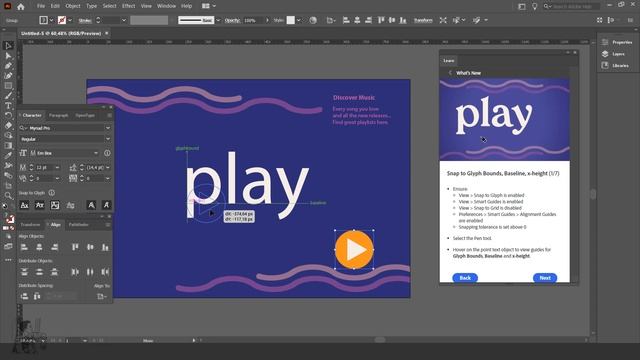The image size is (640, 360).
Task: Click Vertical Distribute Space icon
Action: coord(24,296)
